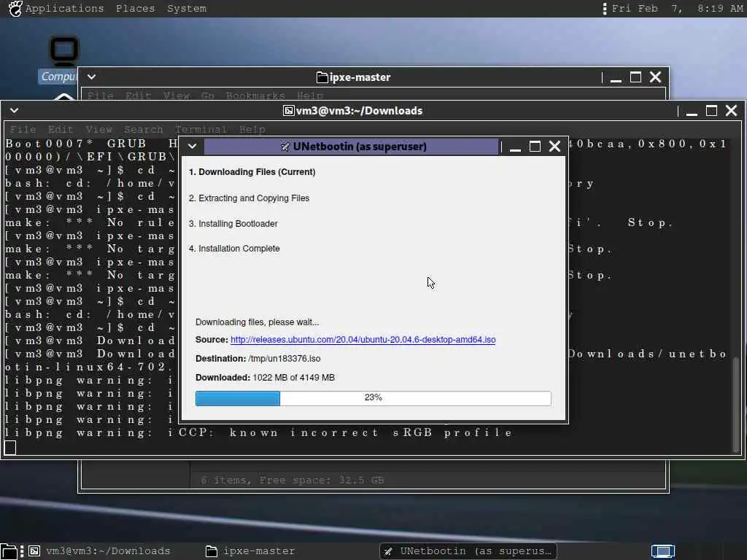Open the GNOME foot logo menu icon
Image resolution: width=747 pixels, height=560 pixels.
(x=15, y=9)
